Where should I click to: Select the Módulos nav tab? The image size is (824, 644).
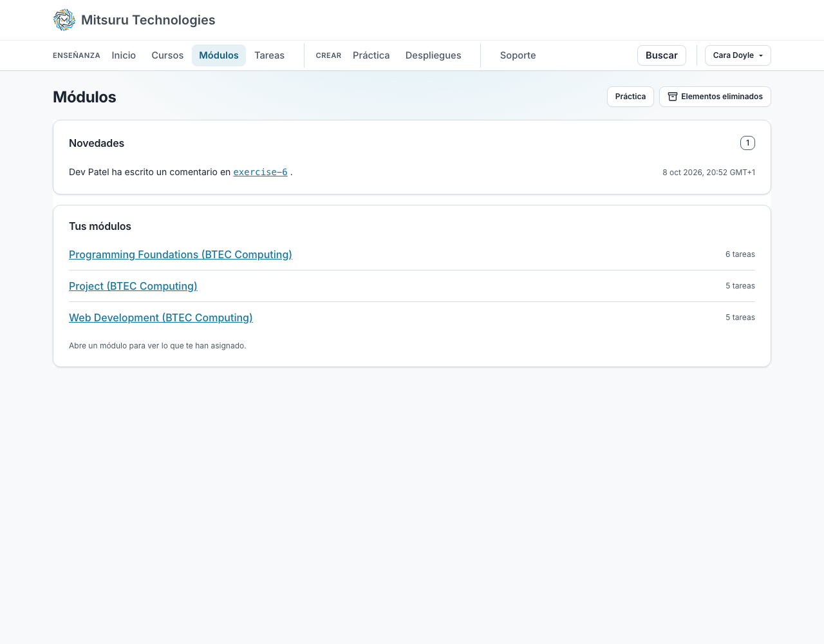point(219,55)
